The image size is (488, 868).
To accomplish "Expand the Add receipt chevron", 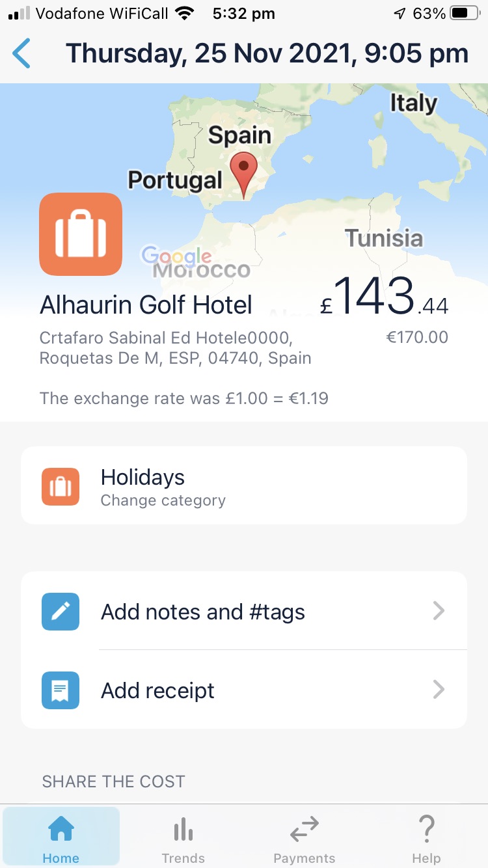I will point(439,690).
